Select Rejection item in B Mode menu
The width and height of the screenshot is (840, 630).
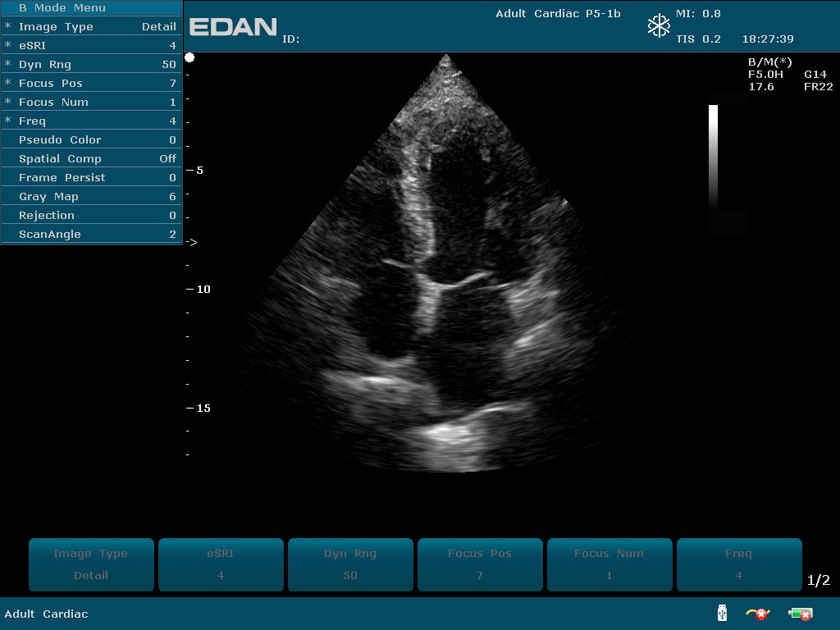[91, 215]
